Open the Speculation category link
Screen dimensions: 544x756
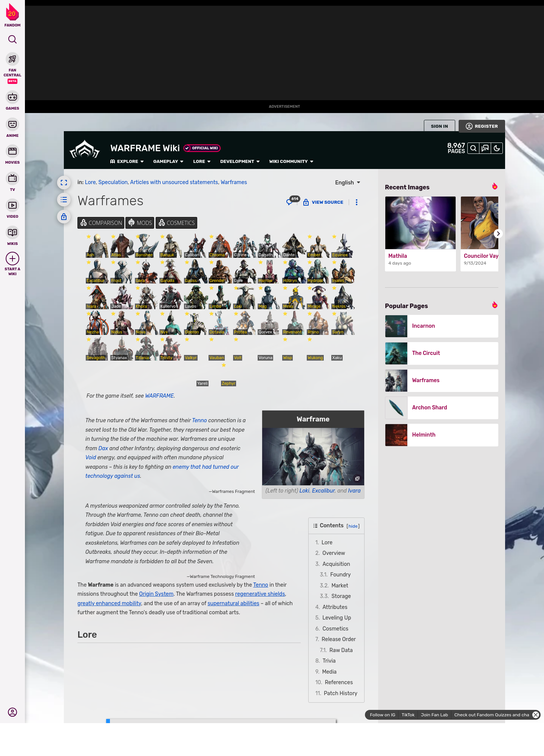[113, 182]
